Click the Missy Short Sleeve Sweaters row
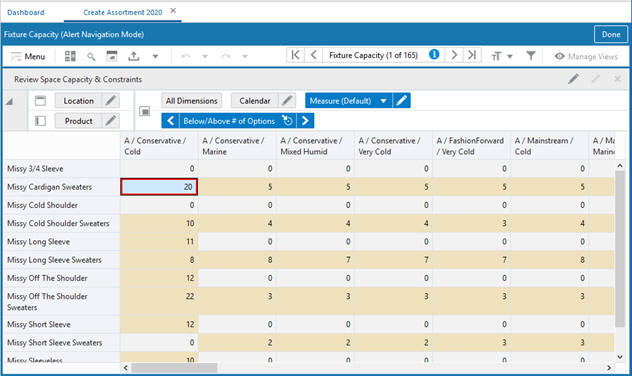The height and width of the screenshot is (376, 632). click(x=62, y=343)
